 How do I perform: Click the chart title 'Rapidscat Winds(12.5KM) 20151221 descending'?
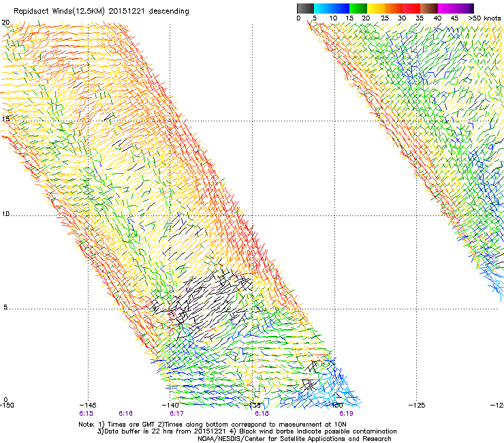(x=101, y=12)
